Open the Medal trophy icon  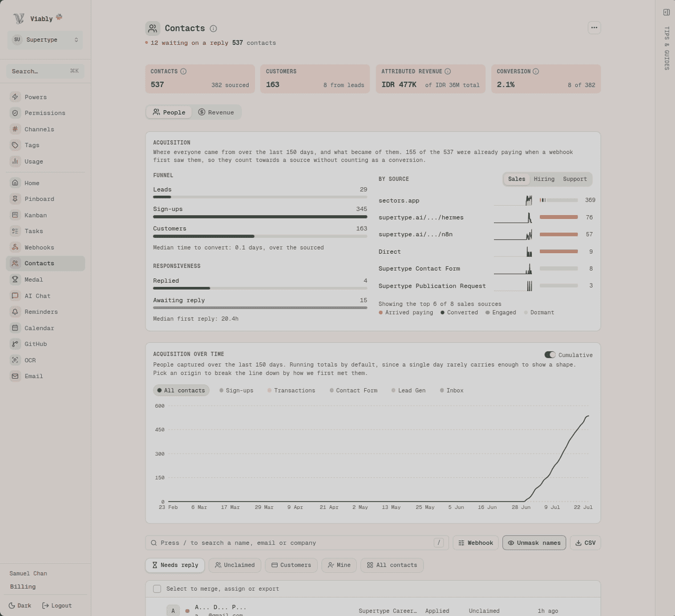(x=15, y=279)
